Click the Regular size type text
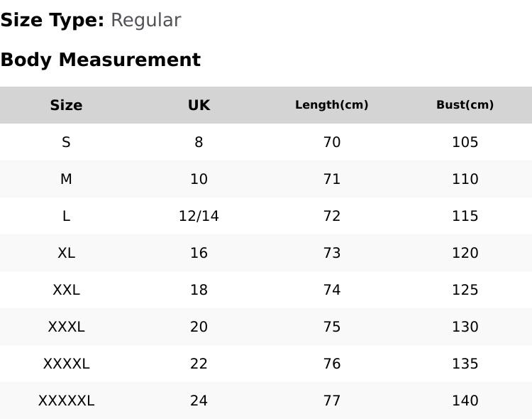The image size is (532, 419). (146, 21)
